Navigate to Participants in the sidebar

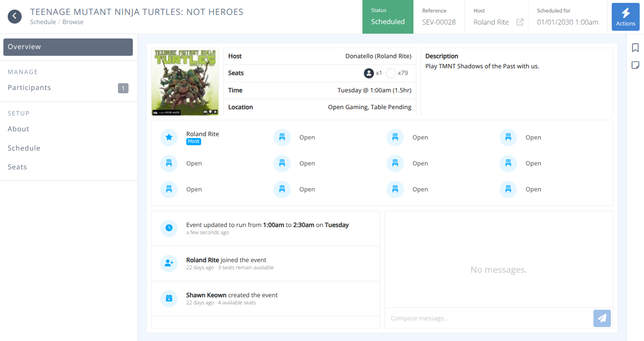pyautogui.click(x=29, y=88)
